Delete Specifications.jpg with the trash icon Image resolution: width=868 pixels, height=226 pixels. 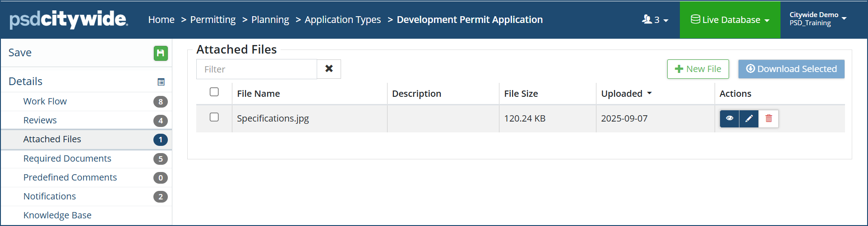click(769, 118)
